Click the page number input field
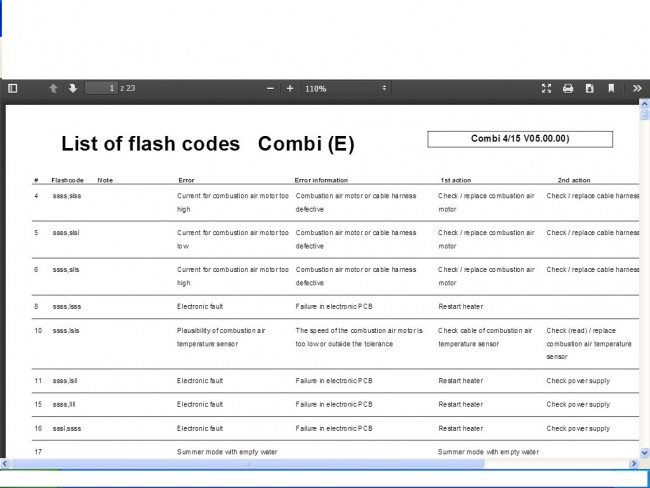This screenshot has width=650, height=488. click(x=101, y=88)
